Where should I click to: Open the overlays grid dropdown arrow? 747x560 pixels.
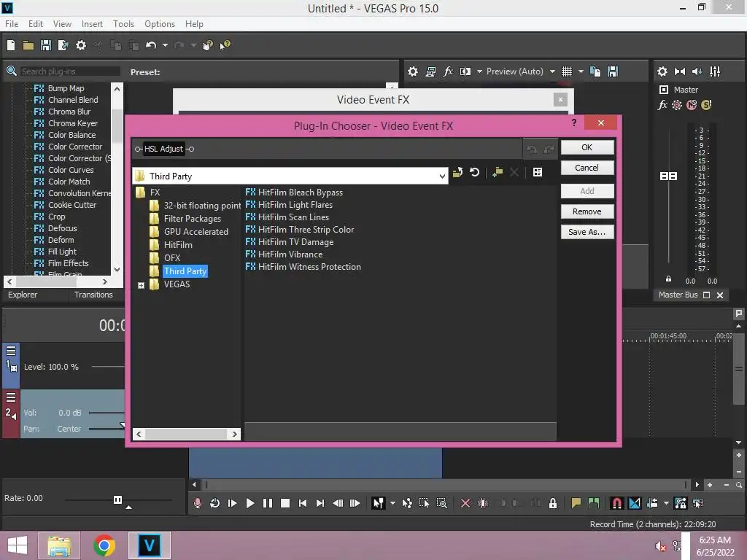(581, 71)
